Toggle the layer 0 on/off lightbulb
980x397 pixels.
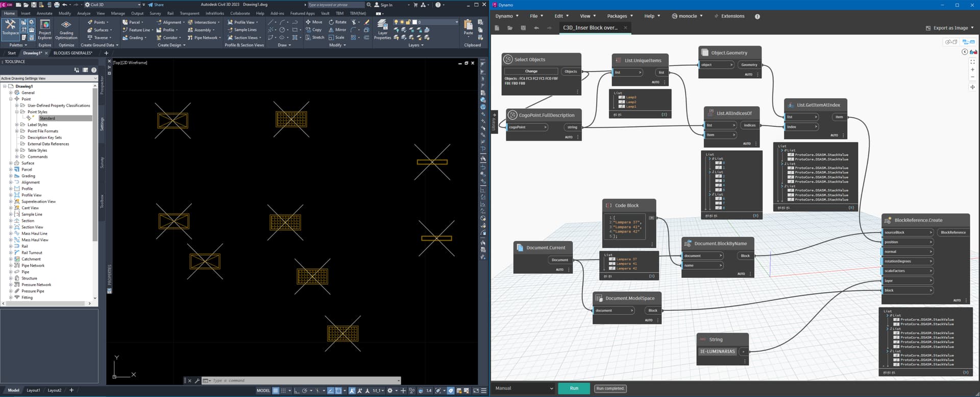point(396,22)
